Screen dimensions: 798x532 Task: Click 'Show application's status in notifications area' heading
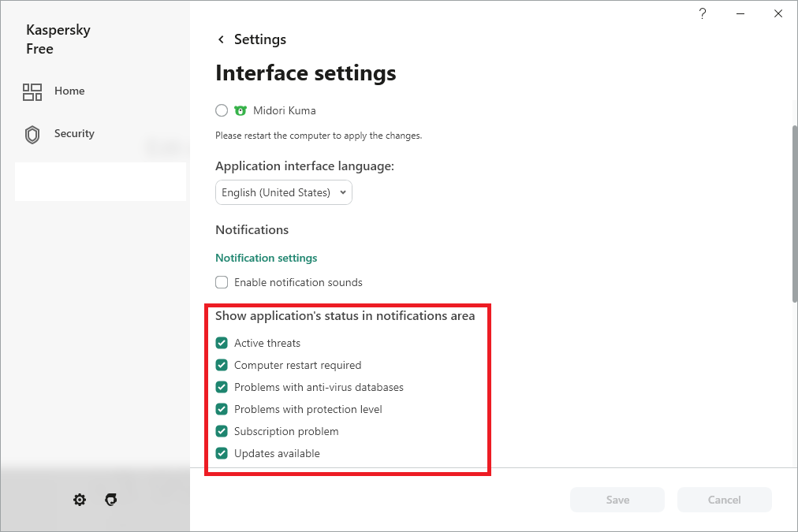click(345, 316)
